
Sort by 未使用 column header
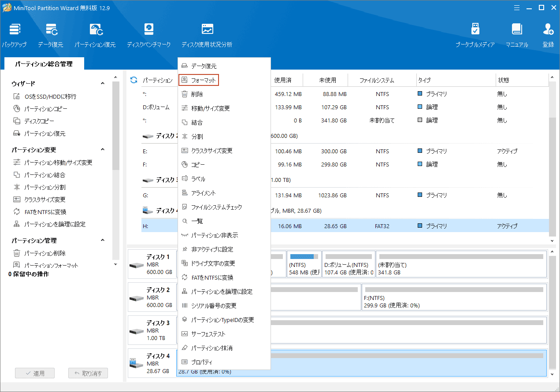(328, 80)
